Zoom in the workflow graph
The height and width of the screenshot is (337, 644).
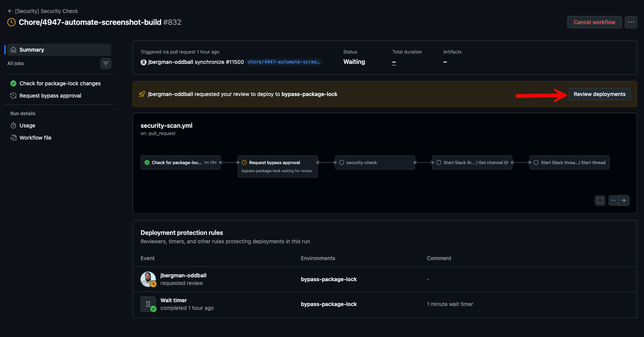(624, 200)
